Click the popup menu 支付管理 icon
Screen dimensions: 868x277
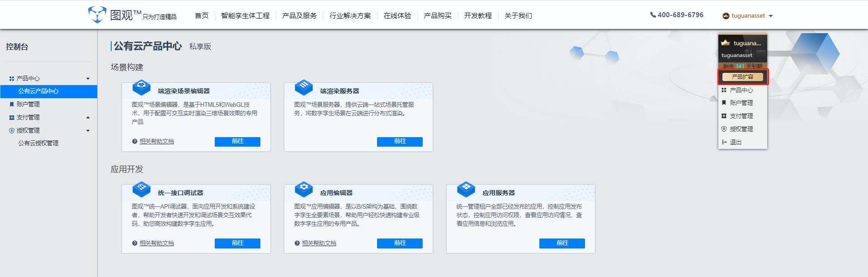(x=724, y=116)
